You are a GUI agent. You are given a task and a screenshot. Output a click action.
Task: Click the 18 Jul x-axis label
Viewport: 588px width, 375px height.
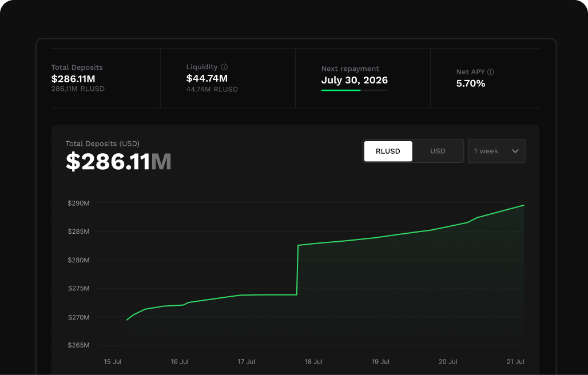[x=313, y=362]
